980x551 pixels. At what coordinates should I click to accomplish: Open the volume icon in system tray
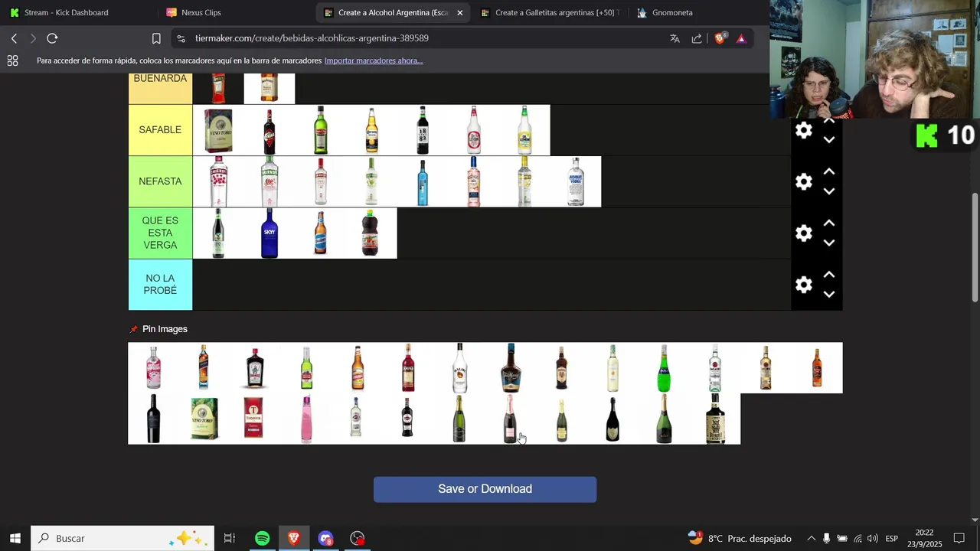(x=873, y=538)
